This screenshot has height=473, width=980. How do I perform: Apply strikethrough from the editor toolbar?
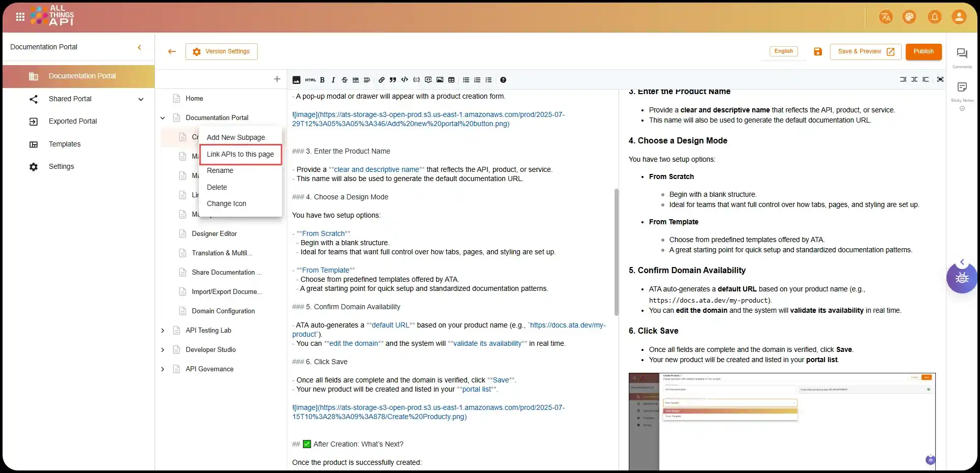[345, 80]
